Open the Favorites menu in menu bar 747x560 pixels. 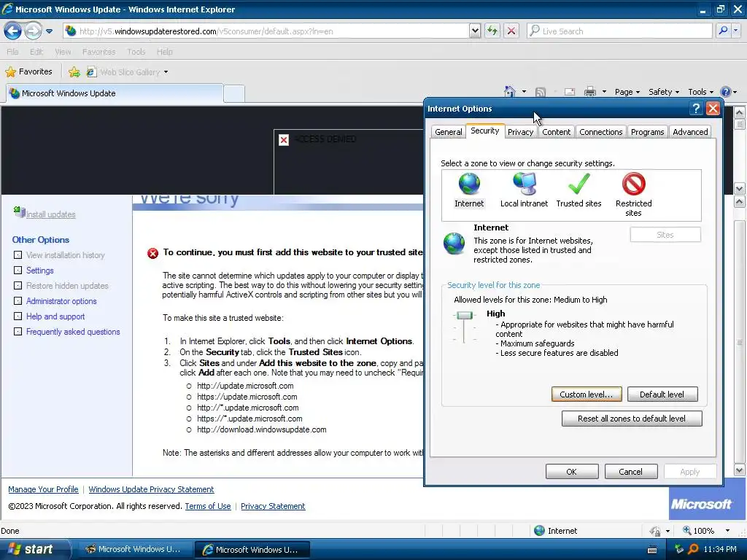pos(98,52)
